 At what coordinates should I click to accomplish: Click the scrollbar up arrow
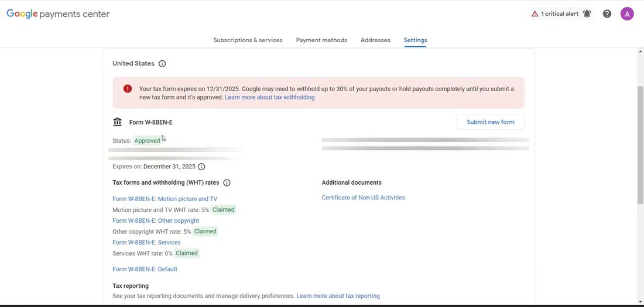pyautogui.click(x=640, y=51)
